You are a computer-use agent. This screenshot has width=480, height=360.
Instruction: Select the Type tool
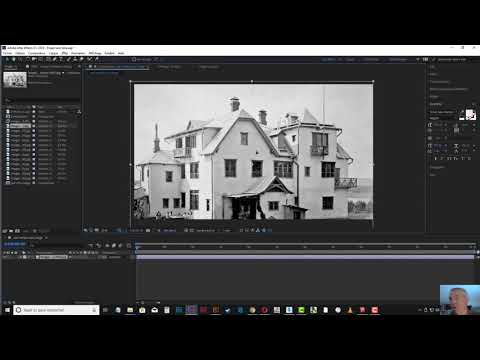click(61, 59)
